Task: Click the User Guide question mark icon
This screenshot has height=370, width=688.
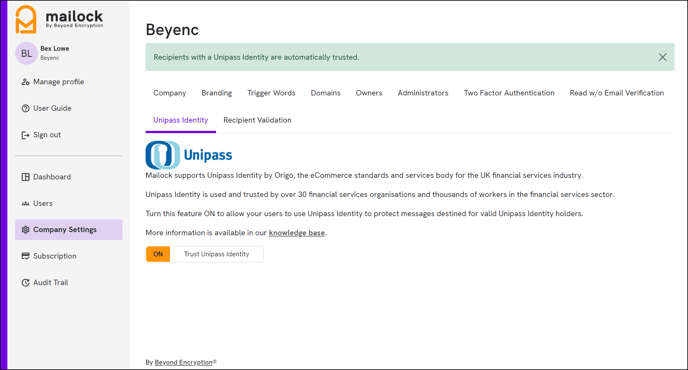Action: coord(25,108)
